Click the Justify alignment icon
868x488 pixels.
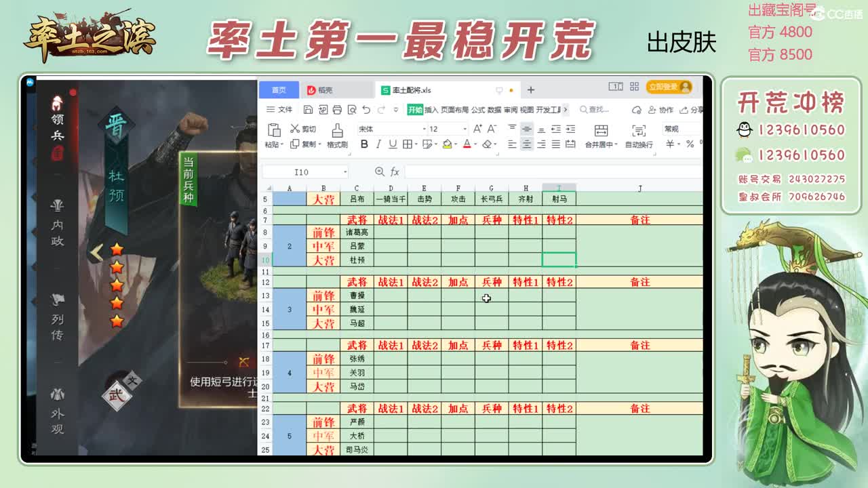coord(556,144)
